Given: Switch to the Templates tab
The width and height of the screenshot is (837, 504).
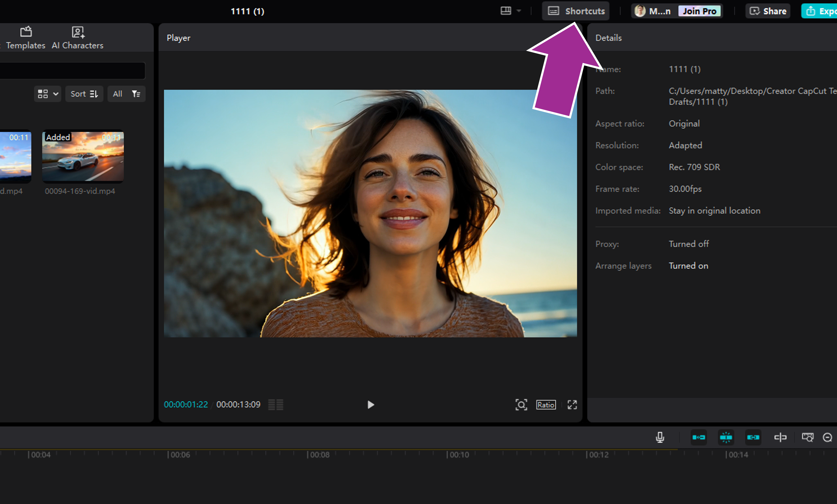Looking at the screenshot, I should click(25, 37).
